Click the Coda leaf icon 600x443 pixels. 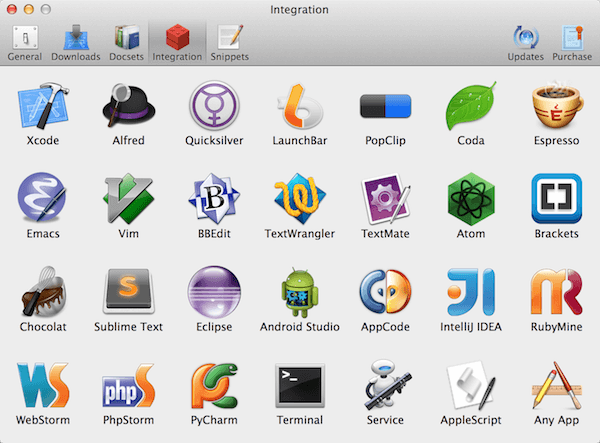(x=471, y=106)
